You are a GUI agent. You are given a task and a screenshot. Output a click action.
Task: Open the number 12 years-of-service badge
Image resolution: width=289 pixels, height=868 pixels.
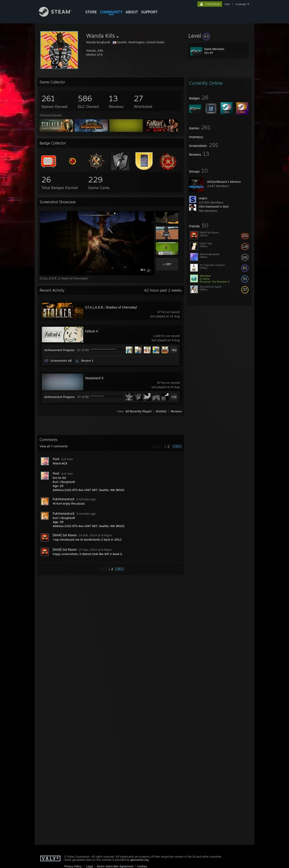(x=211, y=109)
